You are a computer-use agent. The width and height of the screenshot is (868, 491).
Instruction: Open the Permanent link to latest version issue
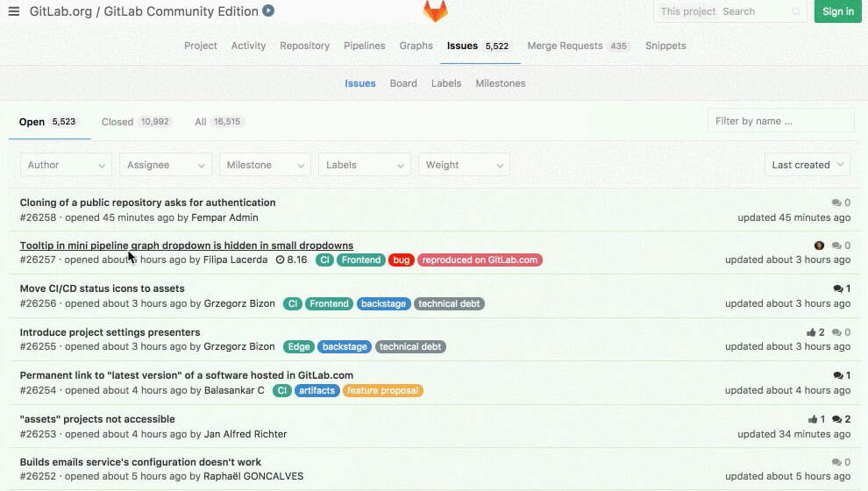point(187,375)
